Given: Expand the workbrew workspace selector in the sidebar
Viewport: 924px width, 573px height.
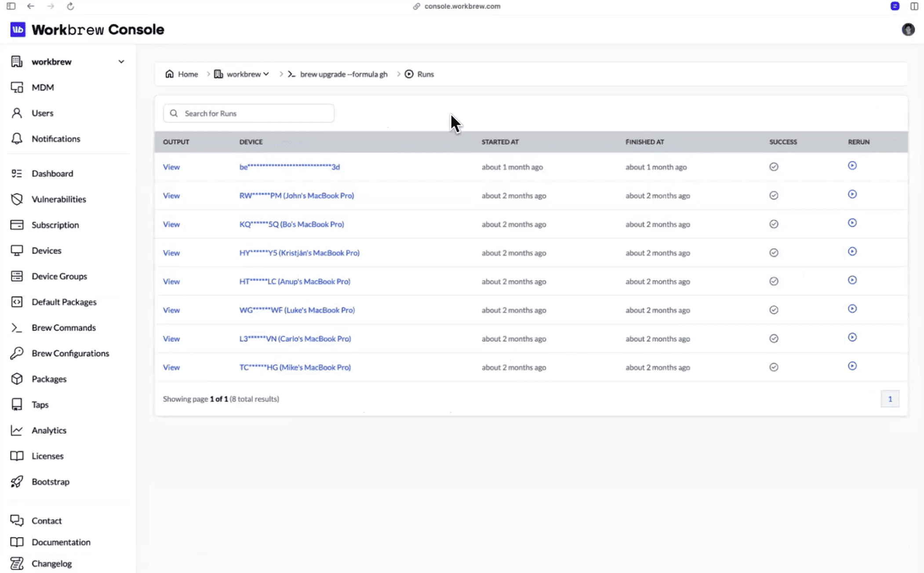Looking at the screenshot, I should click(121, 62).
